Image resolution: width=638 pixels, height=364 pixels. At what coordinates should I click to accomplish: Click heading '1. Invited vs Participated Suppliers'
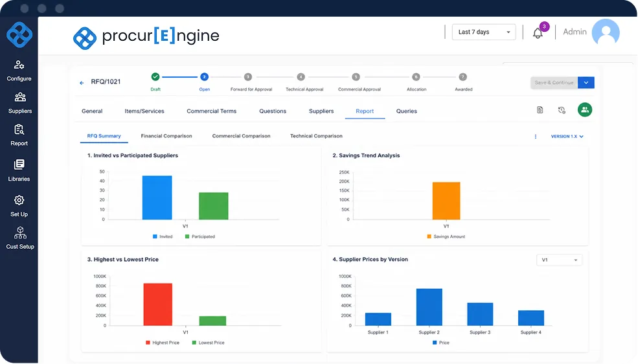[x=133, y=155]
